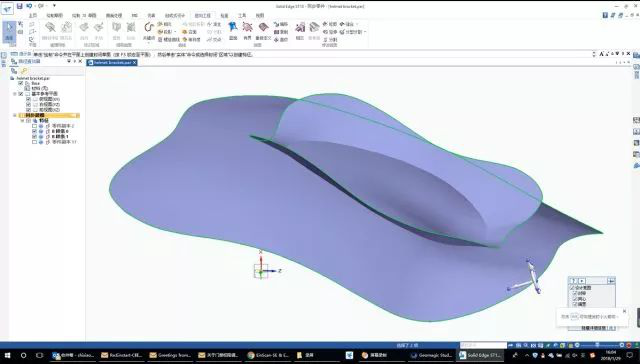Toggle the Base checkbox in PathFinder tree
This screenshot has height=364, width=640.
click(x=21, y=83)
